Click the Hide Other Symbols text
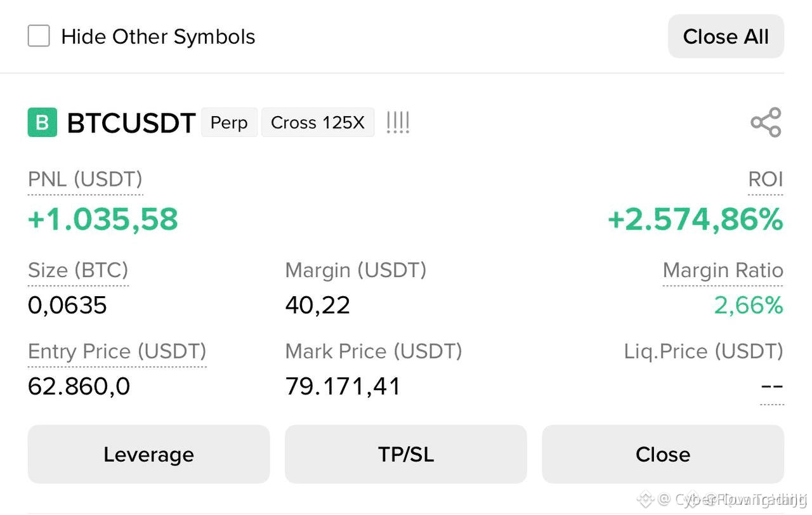812x515 pixels. coord(158,37)
